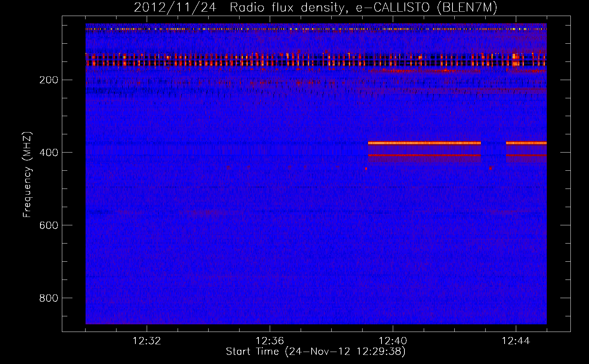
Task: Click the 12:44 time tick label
Action: coord(516,341)
